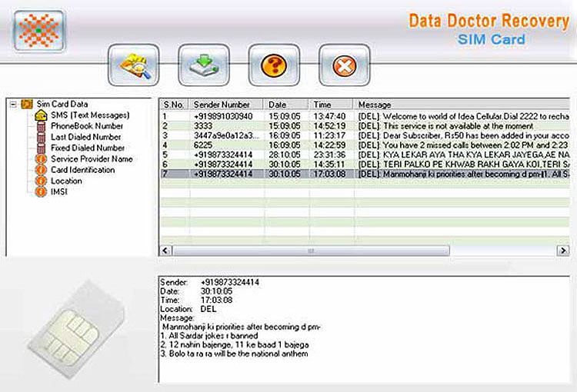The height and width of the screenshot is (392, 577).
Task: Click the 'Dear Subscriber, Rs50' message
Action: click(x=464, y=136)
